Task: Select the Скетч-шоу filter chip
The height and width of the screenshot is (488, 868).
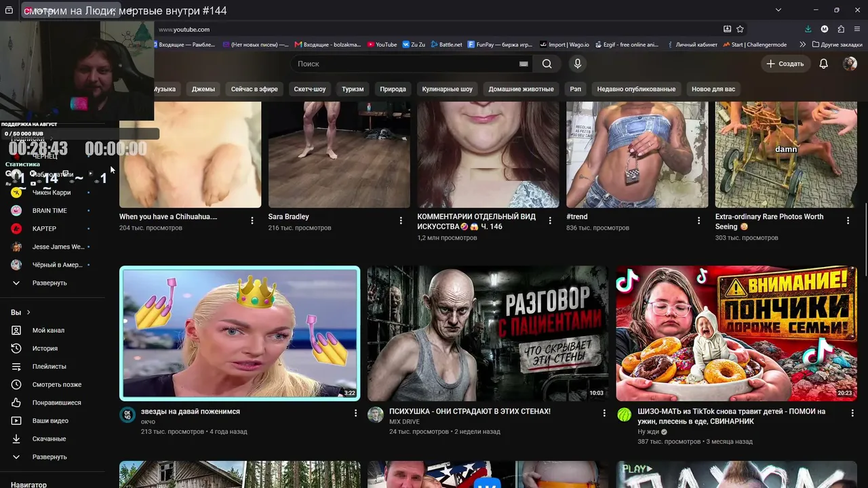Action: pyautogui.click(x=310, y=89)
